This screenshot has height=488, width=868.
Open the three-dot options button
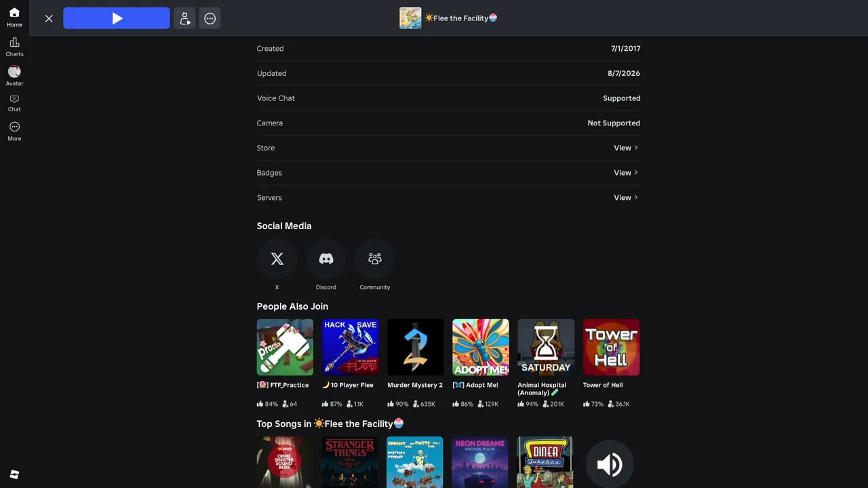click(x=210, y=18)
